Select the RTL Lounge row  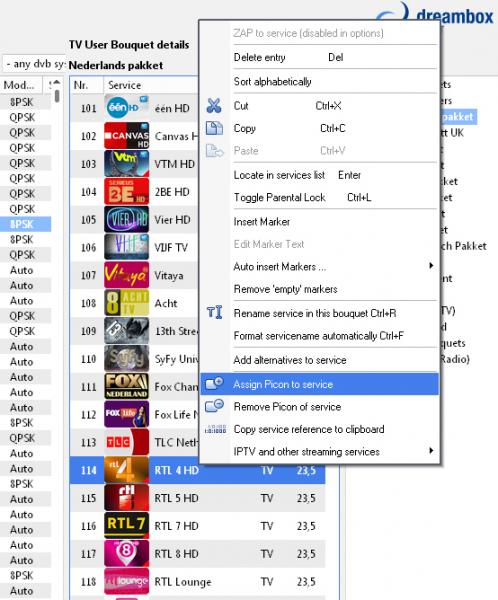(x=198, y=582)
